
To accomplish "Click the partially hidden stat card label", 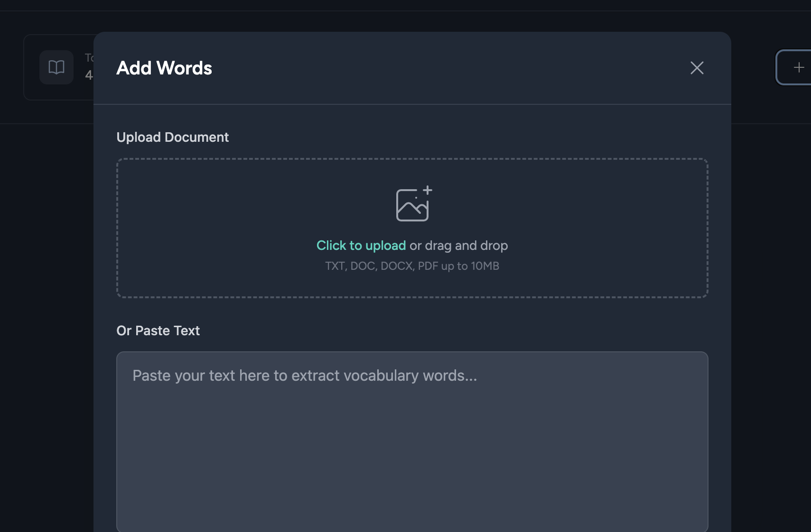I will tap(89, 58).
